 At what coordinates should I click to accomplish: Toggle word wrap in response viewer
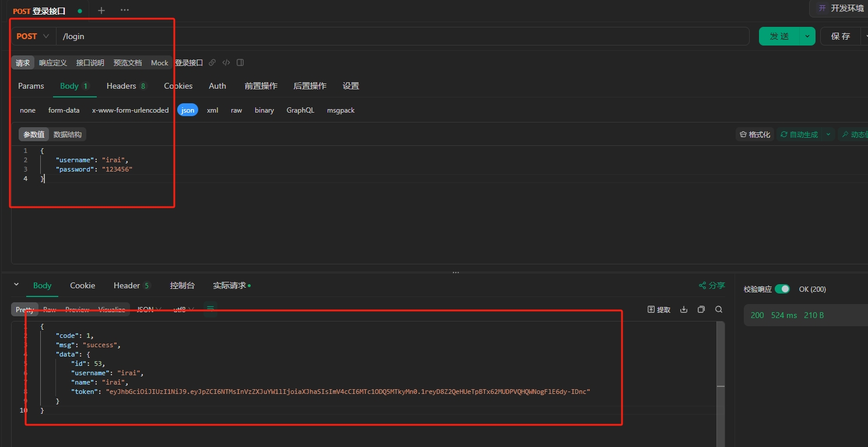click(210, 309)
